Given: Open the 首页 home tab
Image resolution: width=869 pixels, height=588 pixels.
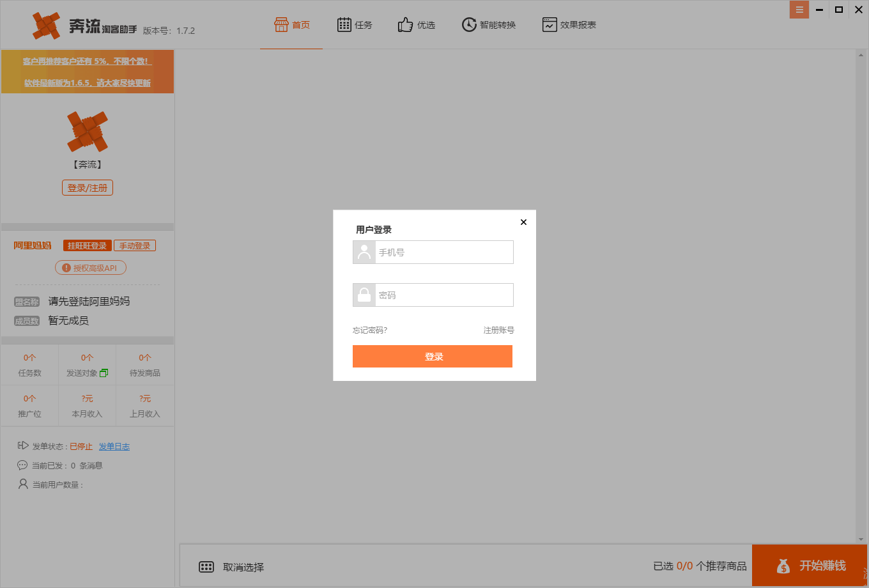Looking at the screenshot, I should 291,25.
